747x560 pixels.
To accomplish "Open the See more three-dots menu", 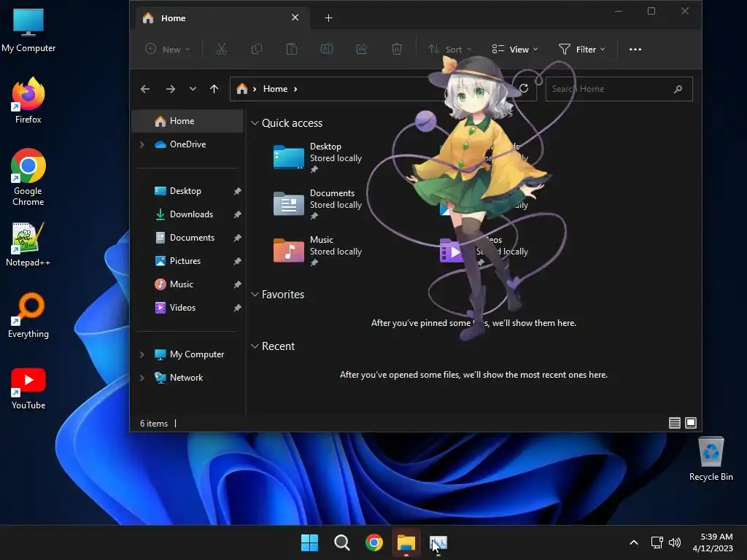I will tap(635, 49).
